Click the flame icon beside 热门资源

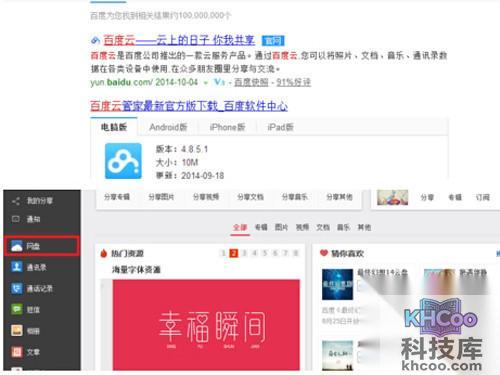coord(104,253)
